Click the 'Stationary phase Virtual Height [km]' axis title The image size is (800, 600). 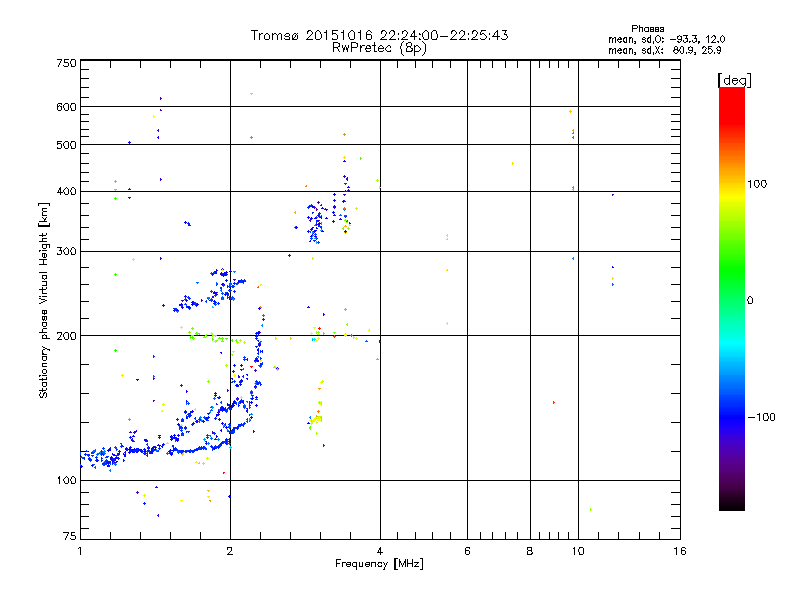pyautogui.click(x=44, y=300)
